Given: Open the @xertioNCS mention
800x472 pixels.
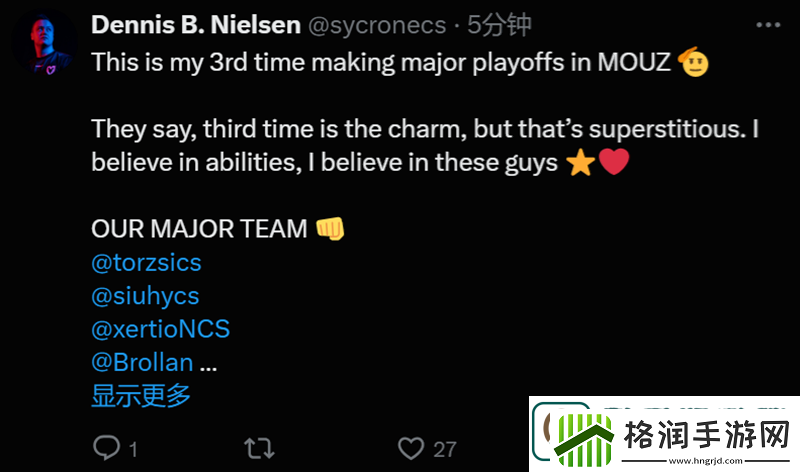Looking at the screenshot, I should 160,329.
